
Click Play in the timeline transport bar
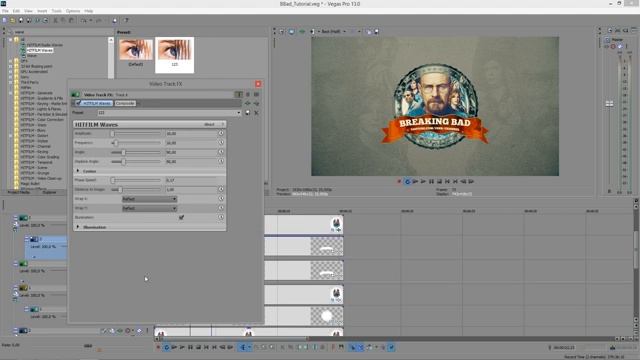[x=182, y=347]
